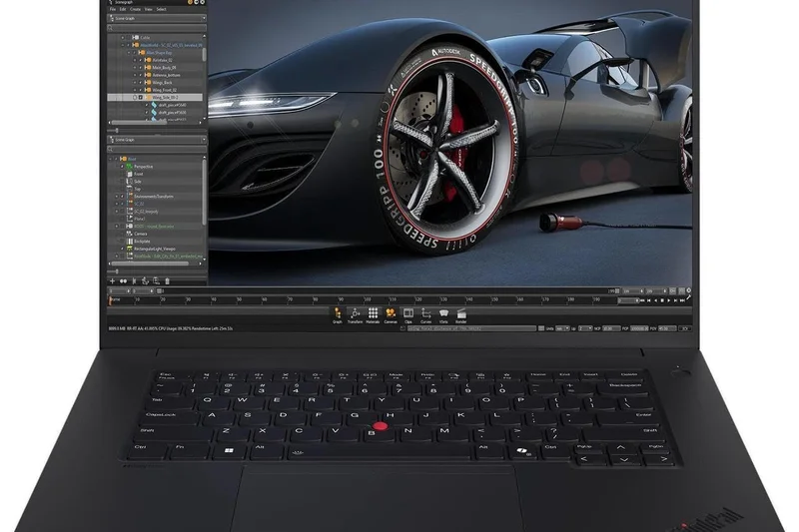Open the Select menu in Scenegraph

161,10
